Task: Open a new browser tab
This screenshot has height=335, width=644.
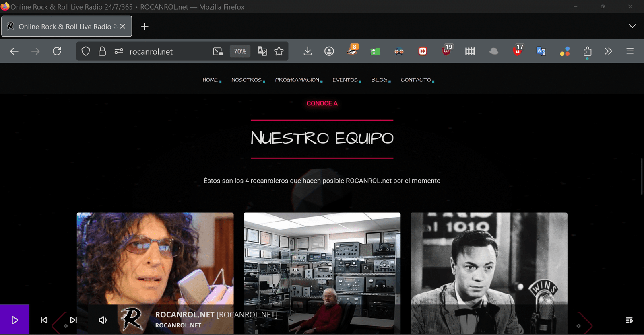Action: coord(145,27)
